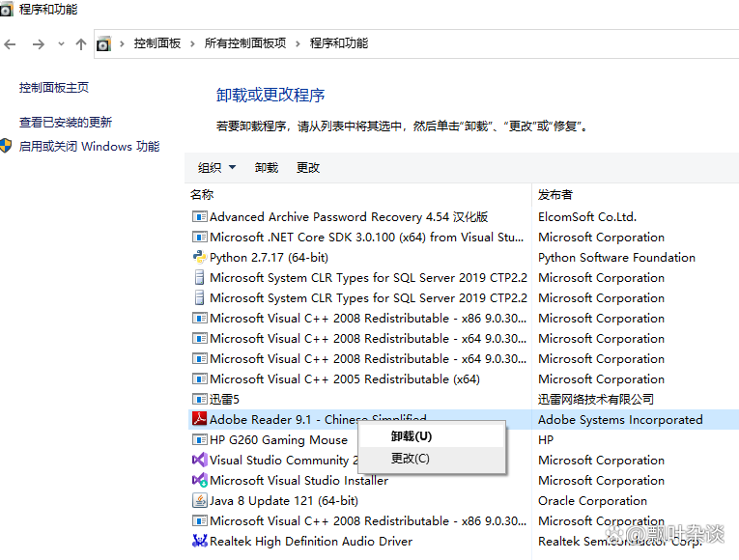Click icon of first SQL Server CLR Types entry

200,277
